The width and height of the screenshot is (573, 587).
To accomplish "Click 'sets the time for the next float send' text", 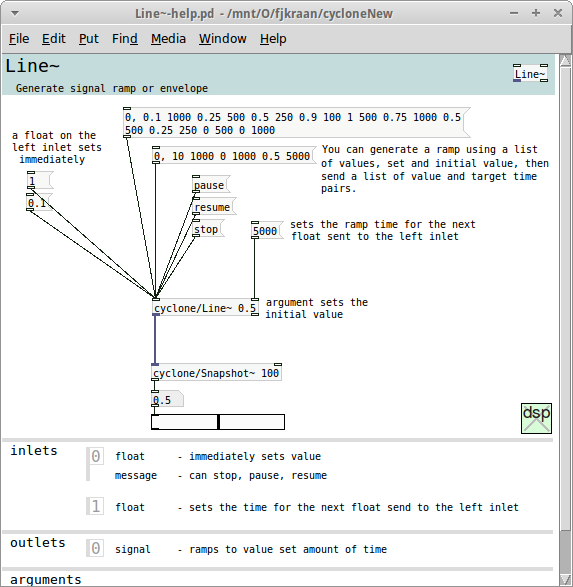I will pos(354,507).
